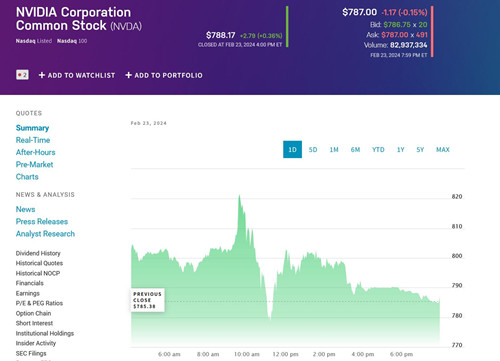This screenshot has width=500, height=361.
Task: Click the plus icon beside Add to Watchlist
Action: pyautogui.click(x=42, y=75)
